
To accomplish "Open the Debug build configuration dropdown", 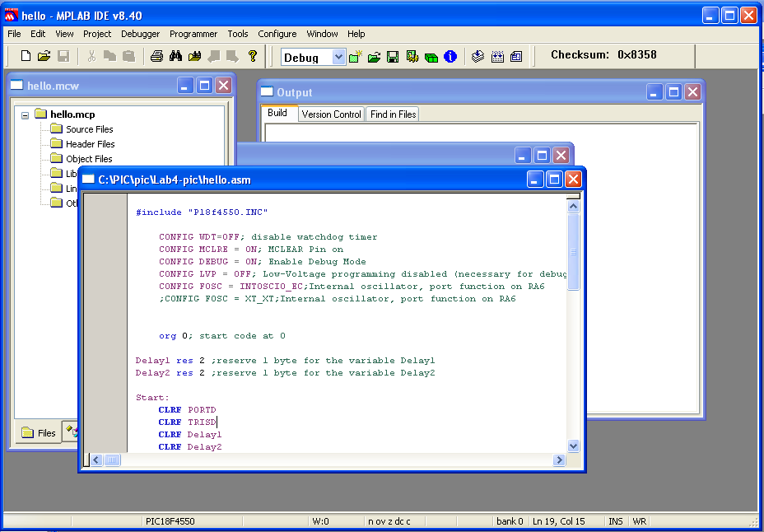I will point(338,57).
